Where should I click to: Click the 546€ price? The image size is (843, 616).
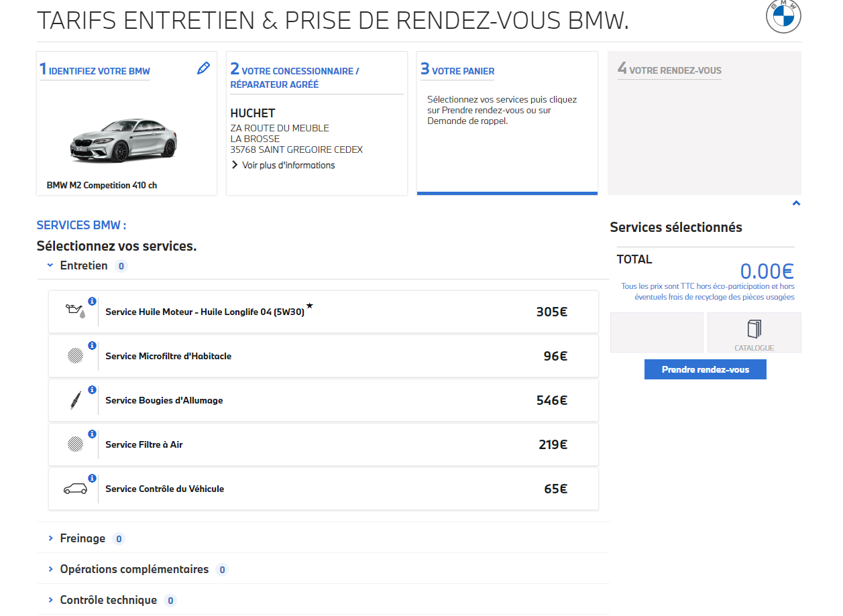[552, 400]
